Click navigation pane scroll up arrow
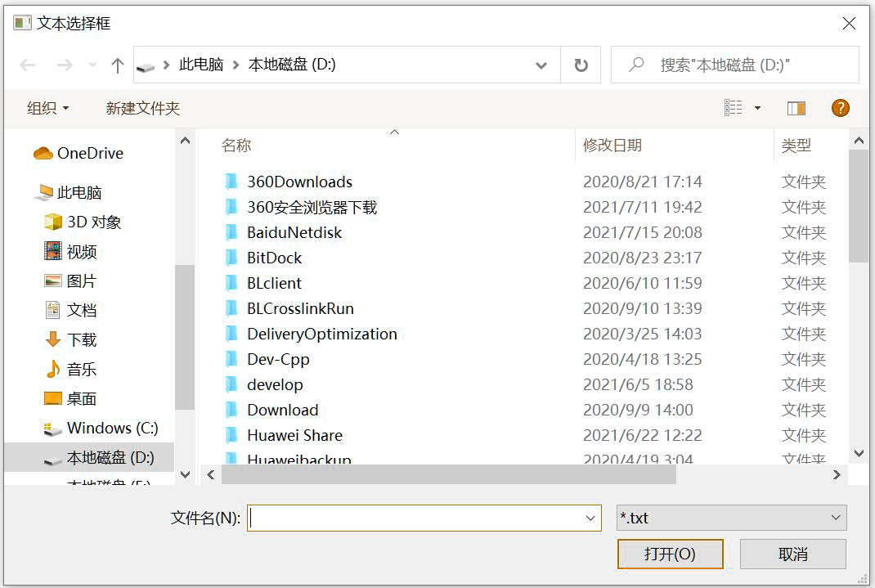The height and width of the screenshot is (588, 875). pyautogui.click(x=186, y=141)
